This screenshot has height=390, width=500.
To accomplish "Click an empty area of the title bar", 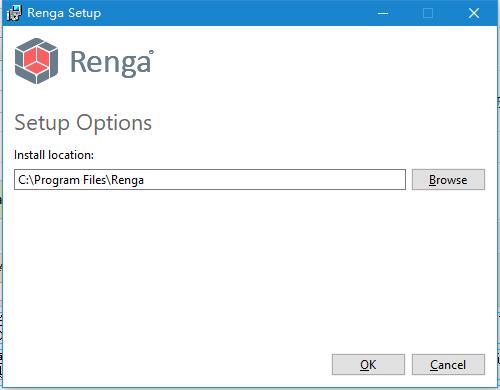I will (233, 13).
